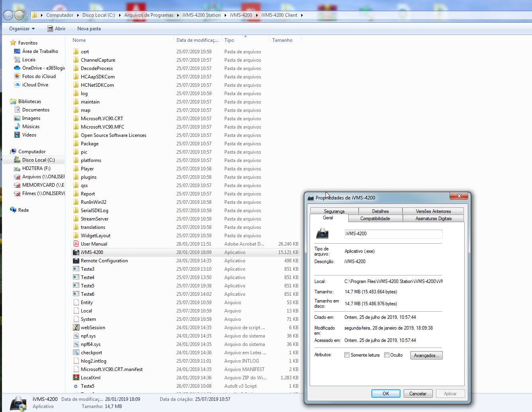Expand breadcrumb arrow after Disco Local (C:)
The image size is (532, 412).
(x=120, y=15)
